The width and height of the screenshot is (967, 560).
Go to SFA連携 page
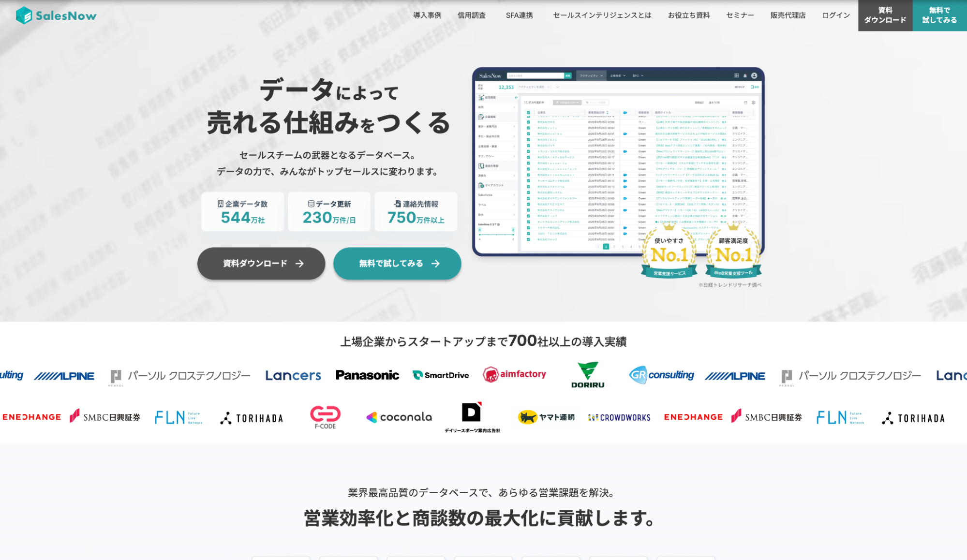coord(519,15)
